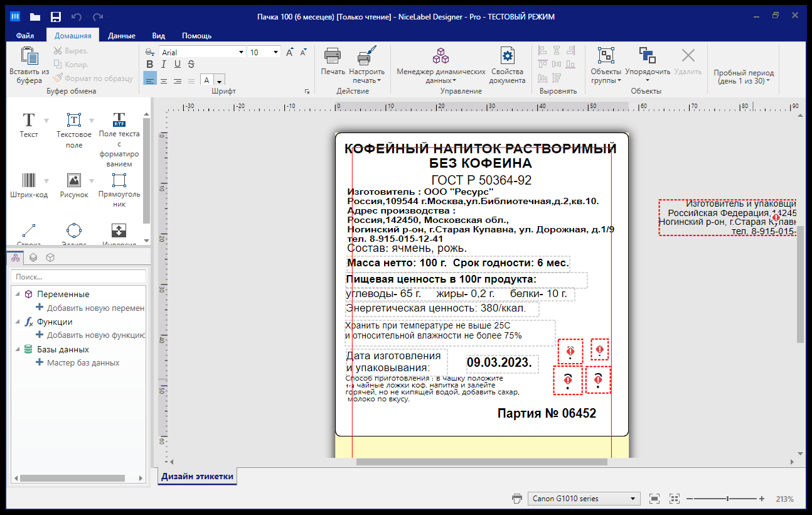Screen dimensions: 812x515
Task: Open the cube objects panel tab icon
Action: 50,257
